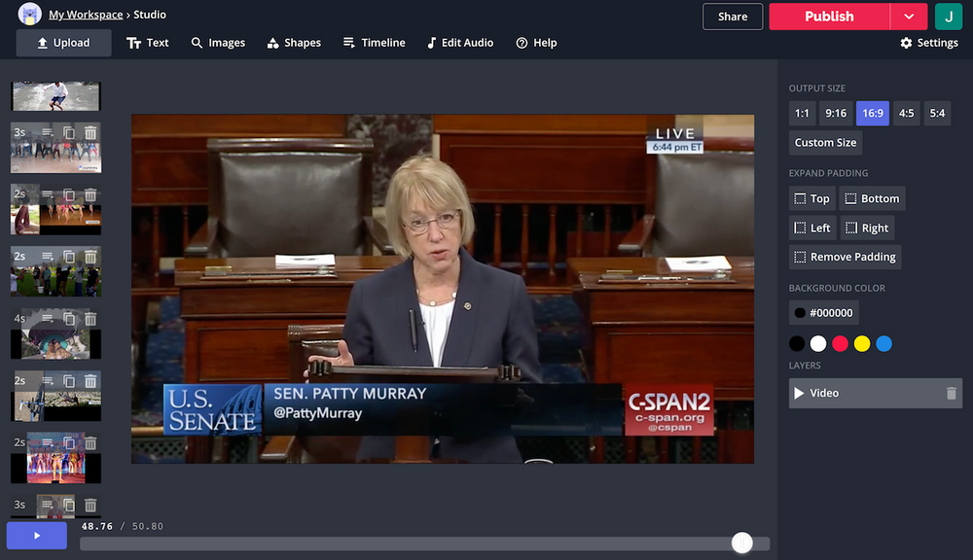Switch output size to 4:5
Image resolution: width=973 pixels, height=560 pixels.
click(x=906, y=114)
